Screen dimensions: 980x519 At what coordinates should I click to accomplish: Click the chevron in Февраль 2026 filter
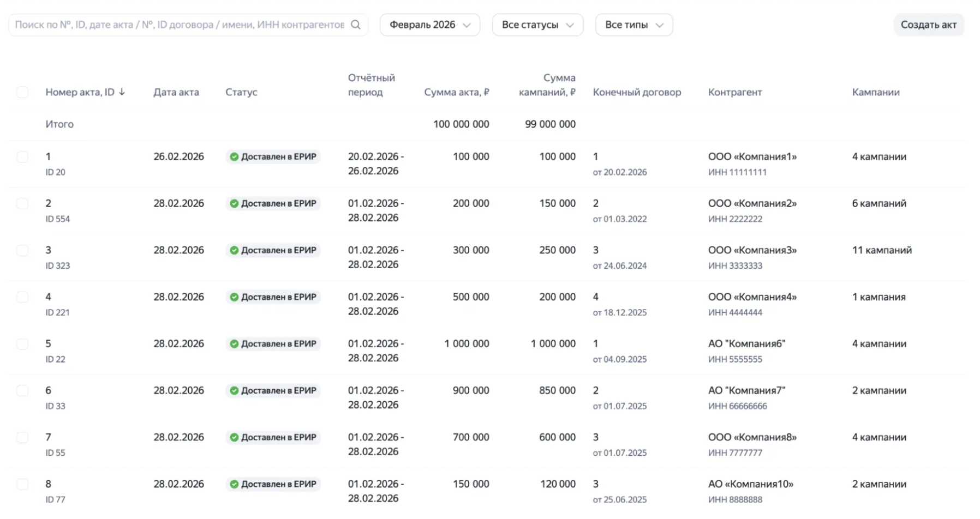click(467, 25)
